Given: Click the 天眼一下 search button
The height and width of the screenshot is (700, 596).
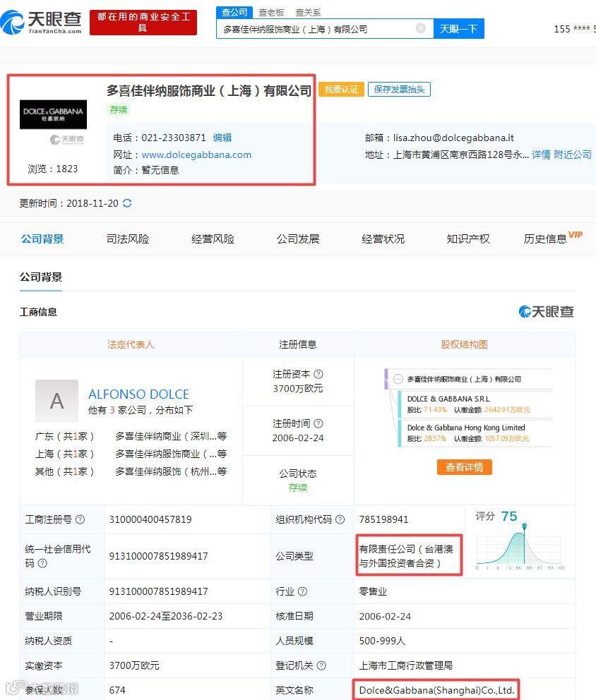Looking at the screenshot, I should 459,29.
